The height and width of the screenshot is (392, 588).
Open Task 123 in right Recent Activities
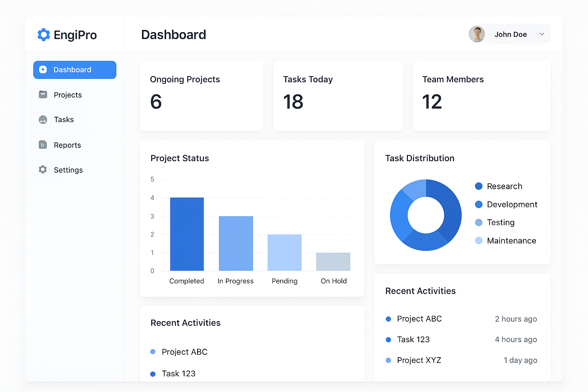[x=413, y=340]
